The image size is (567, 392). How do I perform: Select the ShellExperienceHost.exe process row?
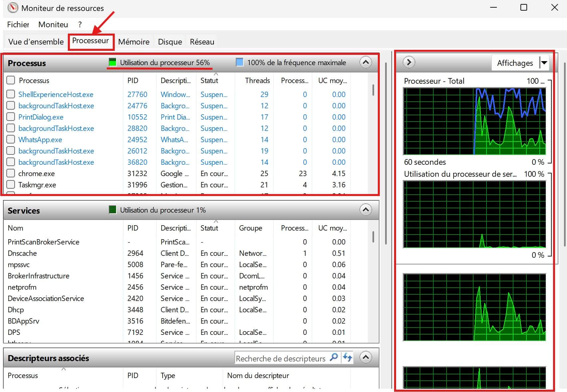point(186,94)
